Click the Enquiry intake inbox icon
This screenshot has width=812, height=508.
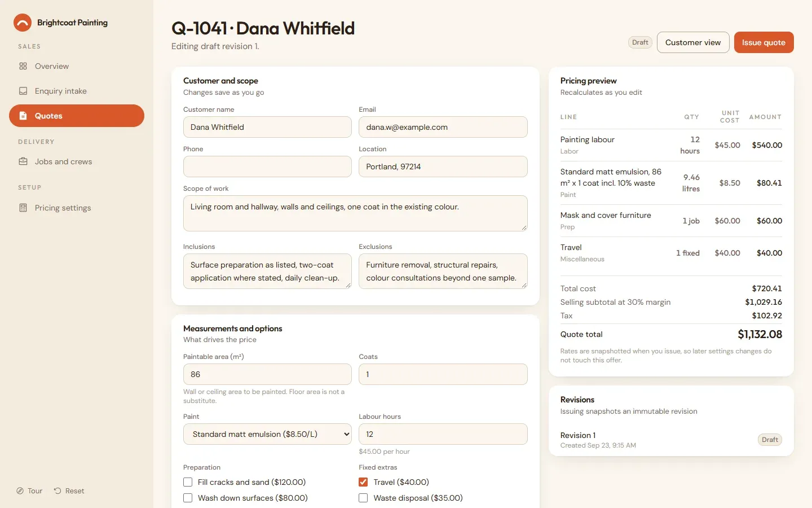pos(23,91)
